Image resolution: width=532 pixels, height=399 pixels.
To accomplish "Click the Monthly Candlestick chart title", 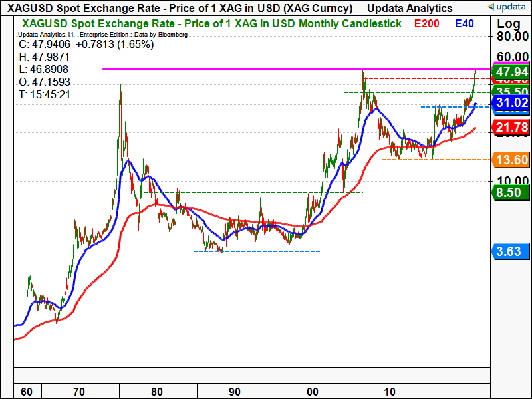I will pyautogui.click(x=209, y=23).
